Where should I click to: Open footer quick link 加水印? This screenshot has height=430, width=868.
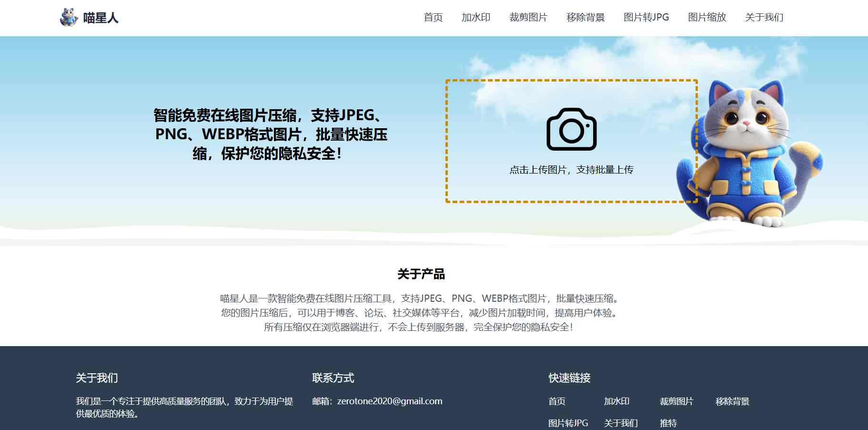(x=616, y=401)
